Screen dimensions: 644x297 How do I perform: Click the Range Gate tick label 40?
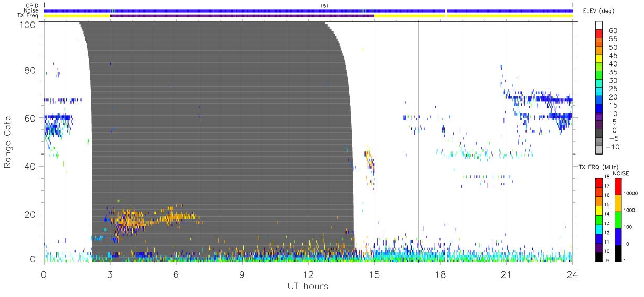click(x=30, y=166)
